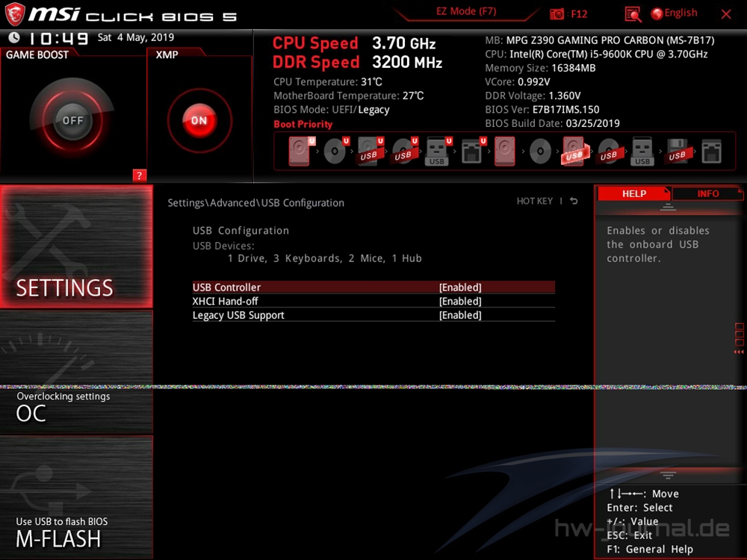Switch to the HELP tab
The width and height of the screenshot is (747, 560).
[634, 194]
